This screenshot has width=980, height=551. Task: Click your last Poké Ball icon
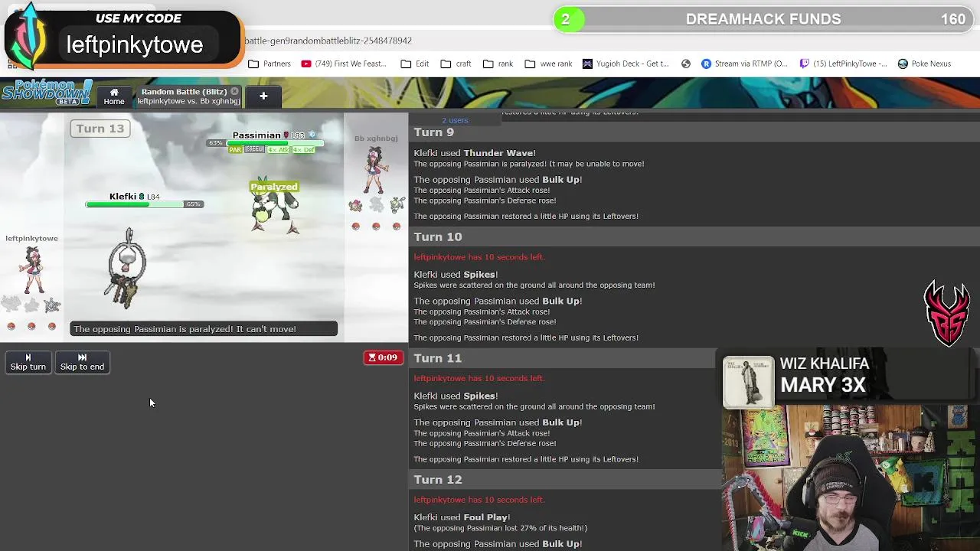(52, 326)
